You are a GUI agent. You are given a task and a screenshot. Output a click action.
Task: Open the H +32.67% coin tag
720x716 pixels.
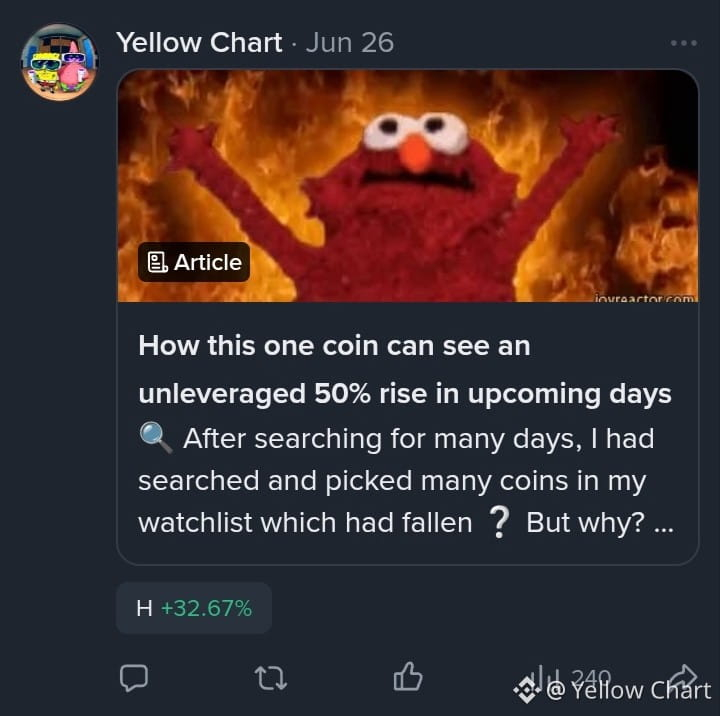194,608
